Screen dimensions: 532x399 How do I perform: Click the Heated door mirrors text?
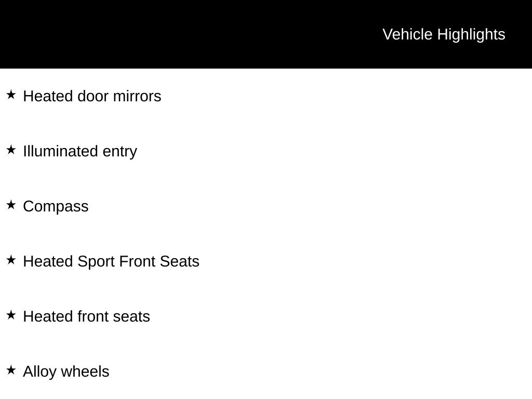(x=92, y=96)
